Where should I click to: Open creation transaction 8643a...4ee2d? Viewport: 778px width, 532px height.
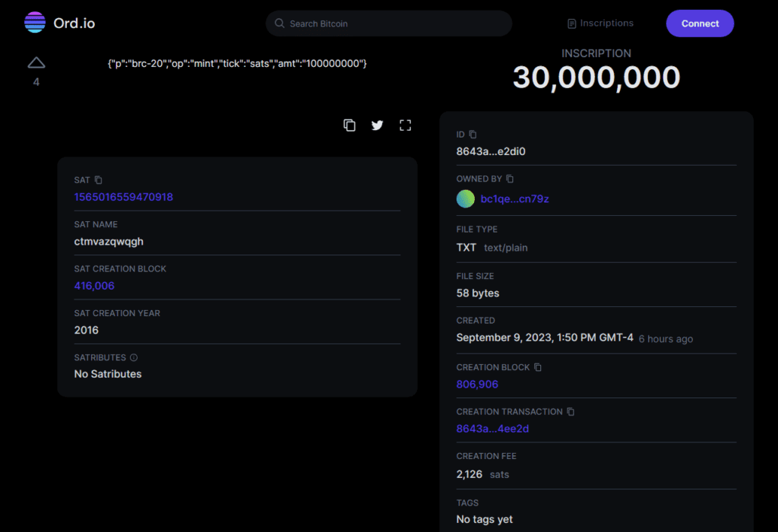pos(492,429)
